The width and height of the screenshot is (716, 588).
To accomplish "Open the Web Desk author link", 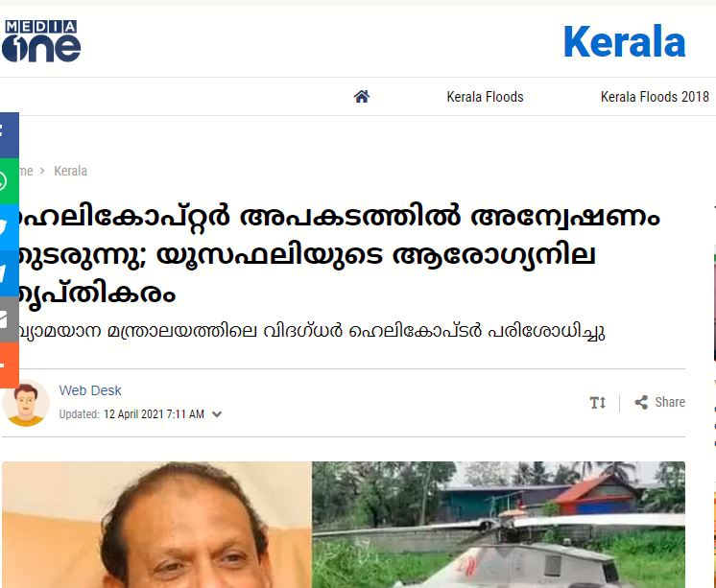I will [x=90, y=390].
